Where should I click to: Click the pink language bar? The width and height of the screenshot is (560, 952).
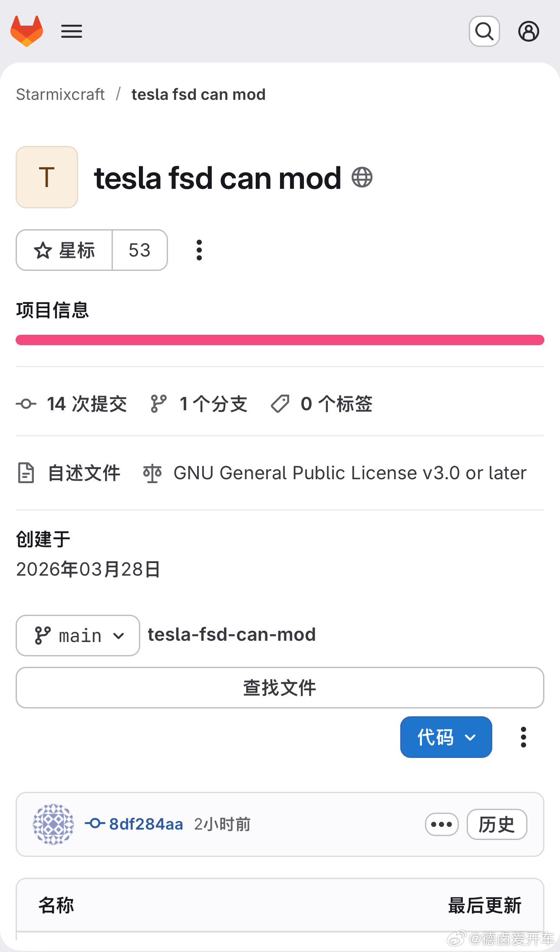(x=280, y=340)
